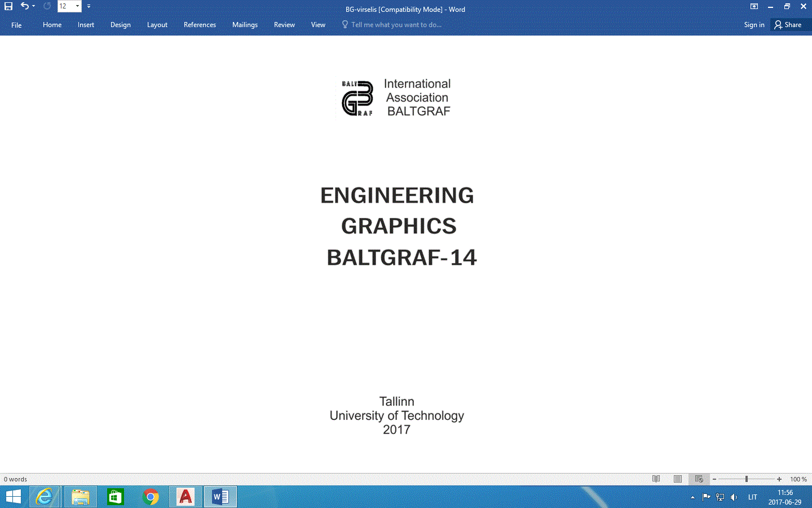Click the heading word ENGINEERING
This screenshot has width=812, height=508.
[397, 195]
